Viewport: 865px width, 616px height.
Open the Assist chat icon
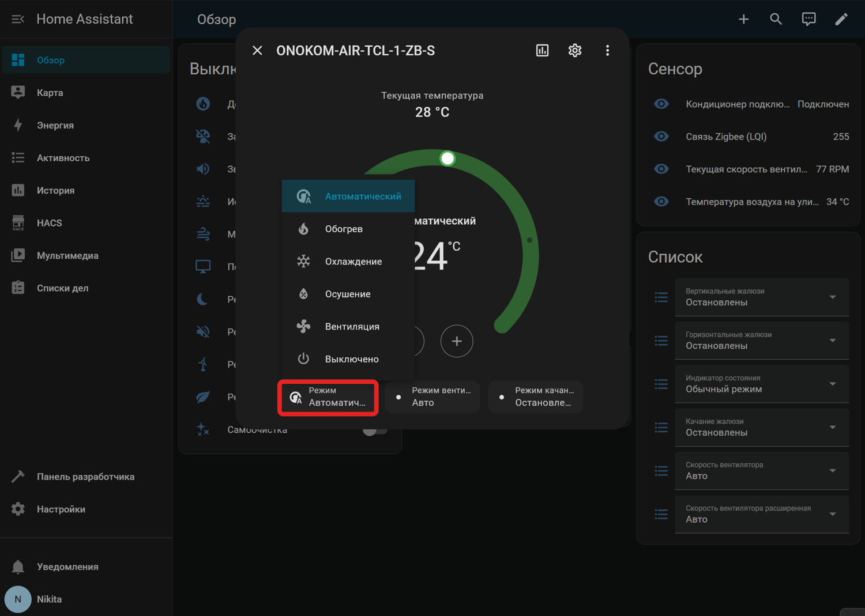[x=809, y=19]
